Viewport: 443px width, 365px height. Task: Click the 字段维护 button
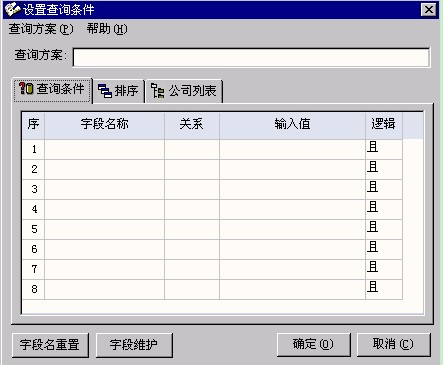134,345
